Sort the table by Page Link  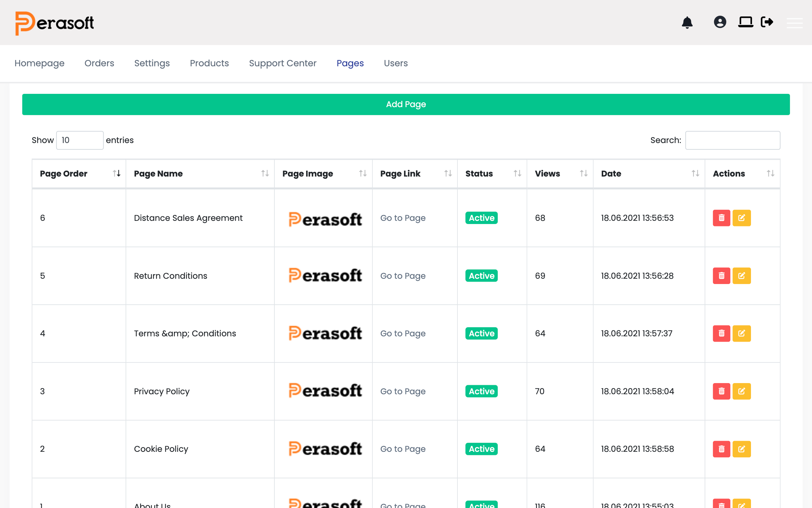point(415,174)
